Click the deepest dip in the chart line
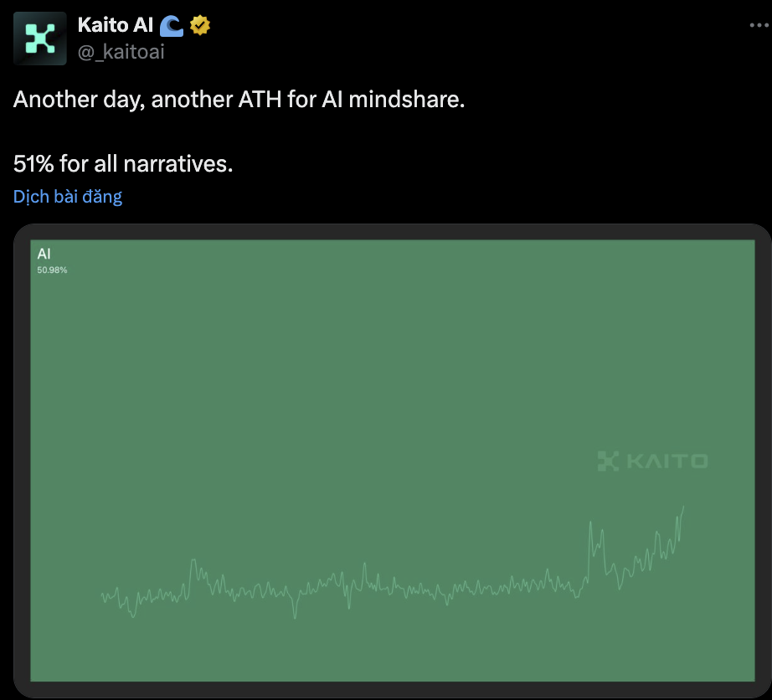 coord(295,616)
